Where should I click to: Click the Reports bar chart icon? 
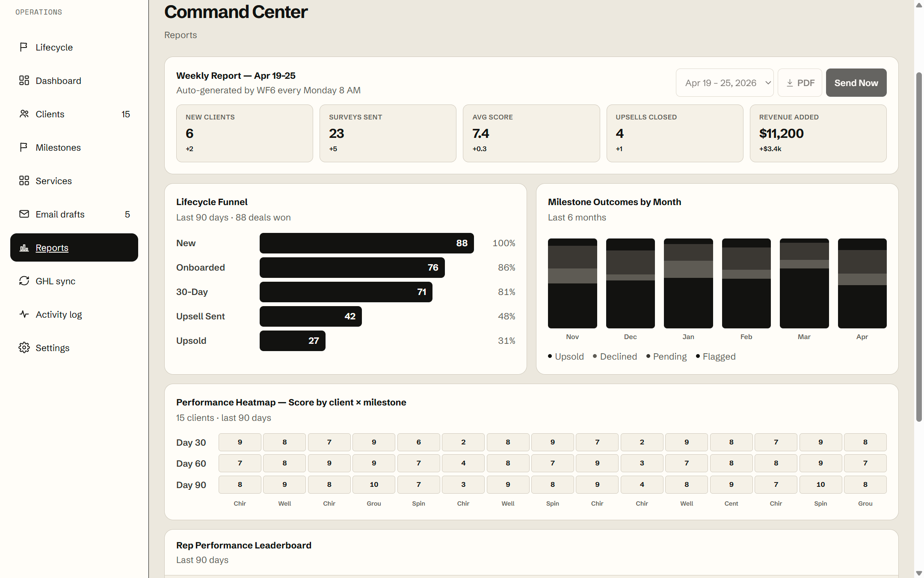(24, 247)
